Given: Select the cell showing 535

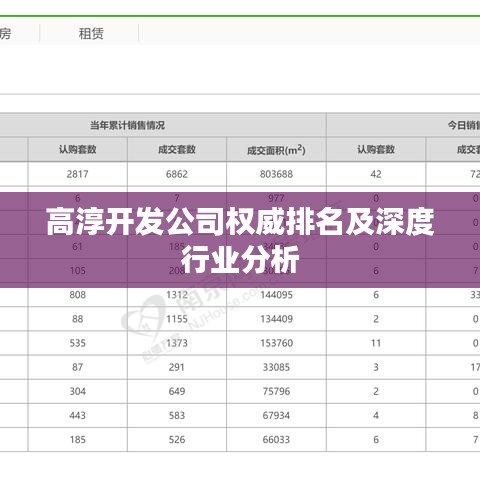Looking at the screenshot, I should tap(77, 343).
